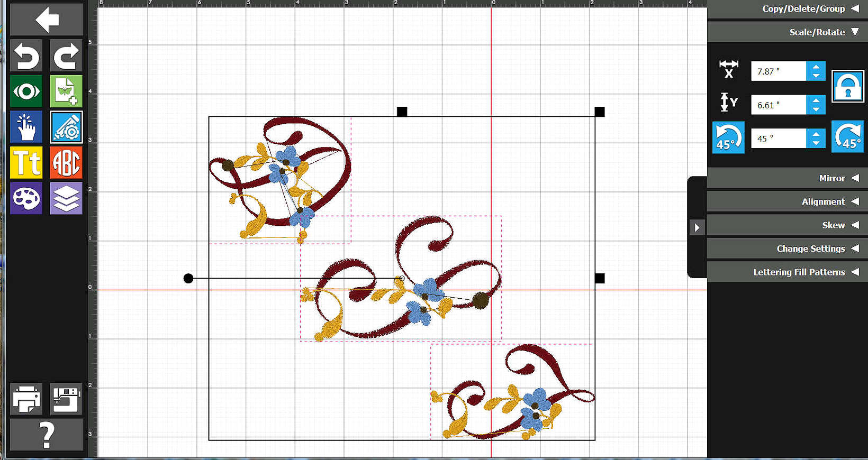Select the middle floral scroll design

[401, 278]
